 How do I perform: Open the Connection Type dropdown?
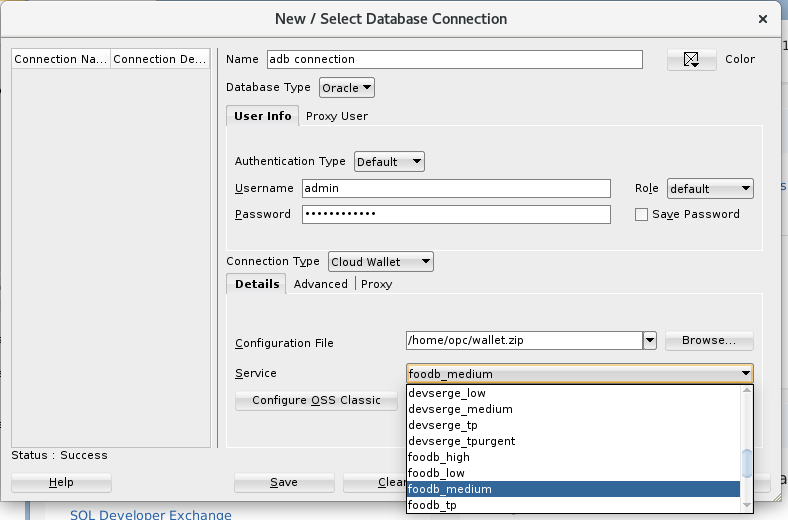381,262
